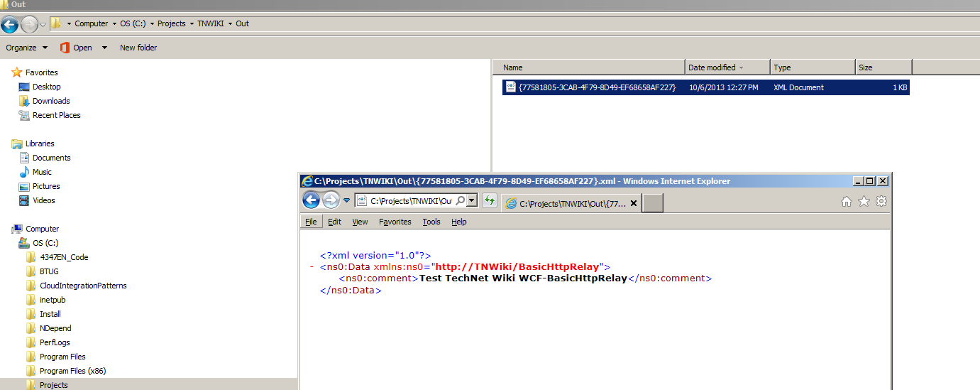Screen dimensions: 980x390
Task: Click the 10/6/2013 12:27 PM date cell
Action: [x=724, y=87]
